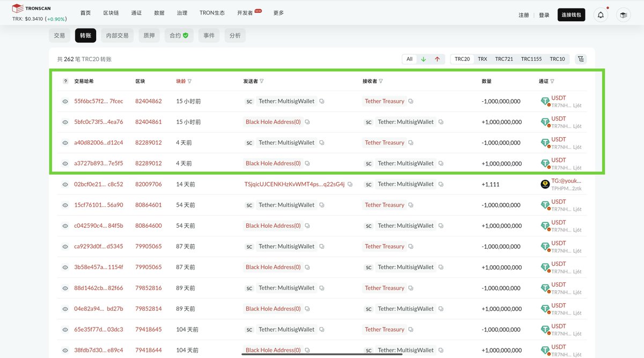Click the 注册 link
644x358 pixels.
pos(524,15)
